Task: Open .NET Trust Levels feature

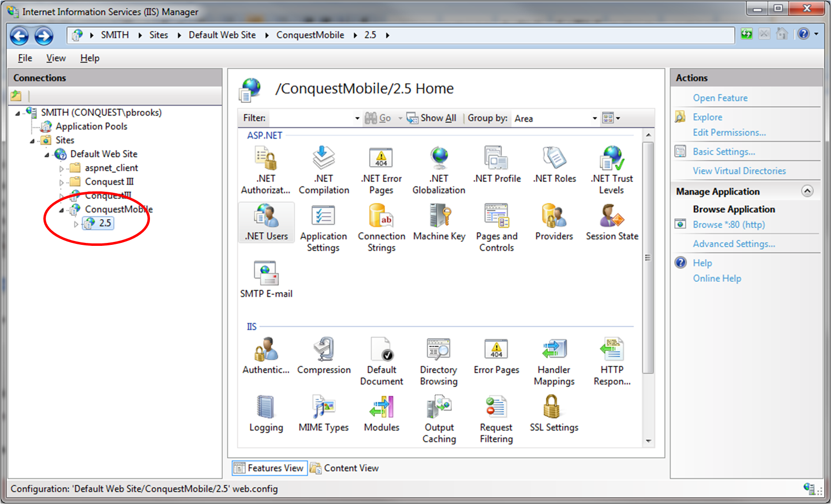Action: tap(612, 170)
